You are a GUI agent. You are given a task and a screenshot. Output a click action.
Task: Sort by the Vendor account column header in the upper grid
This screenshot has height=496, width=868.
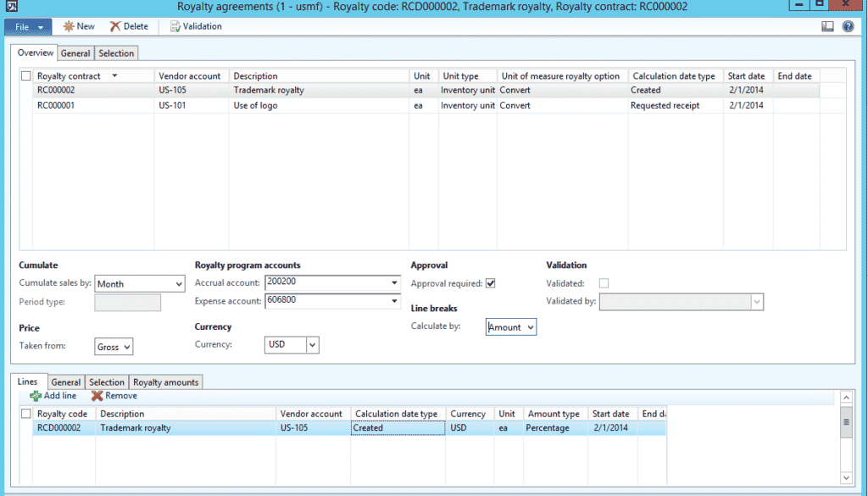point(191,75)
